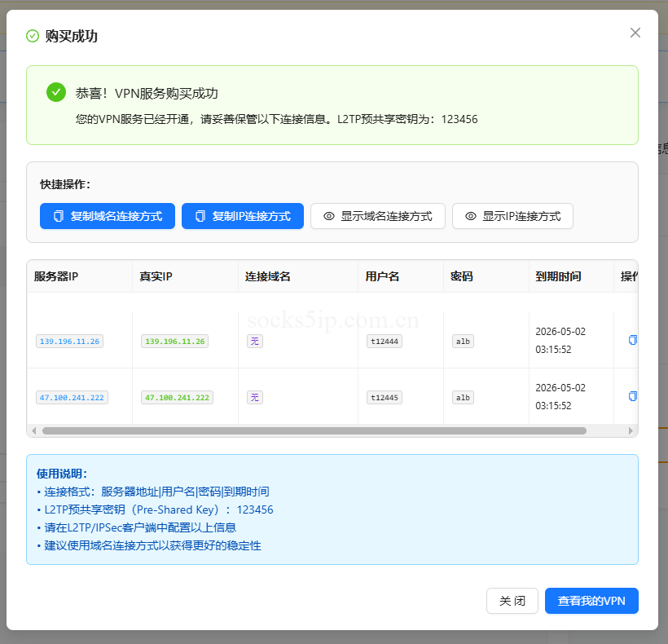Screen dimensions: 668x644
Task: Show IP connection via 显示IP连接方式
Action: tap(512, 216)
